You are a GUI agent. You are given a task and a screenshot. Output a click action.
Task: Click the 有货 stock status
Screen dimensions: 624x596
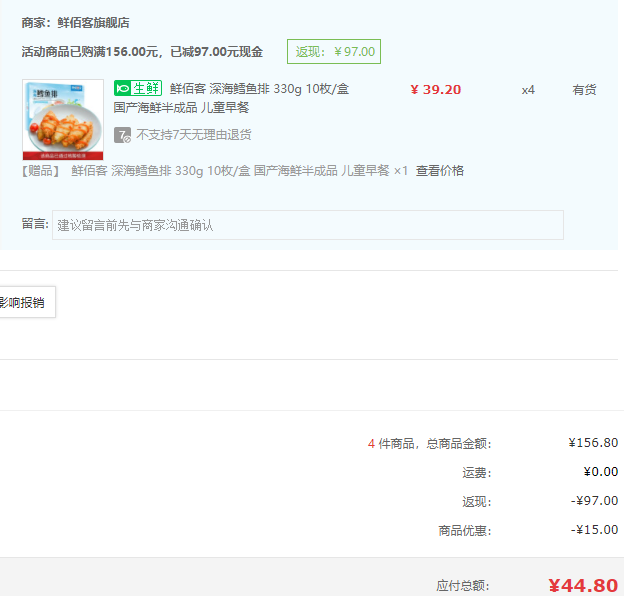[x=584, y=90]
